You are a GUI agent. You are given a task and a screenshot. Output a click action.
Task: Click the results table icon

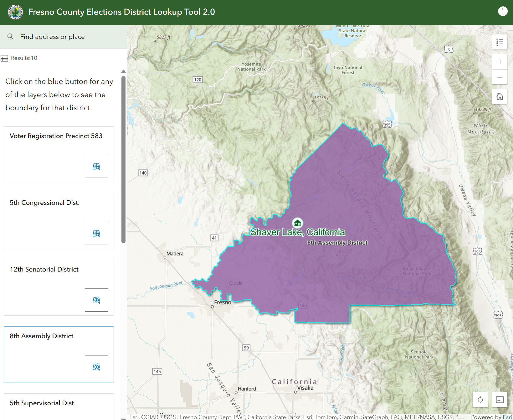[x=4, y=58]
